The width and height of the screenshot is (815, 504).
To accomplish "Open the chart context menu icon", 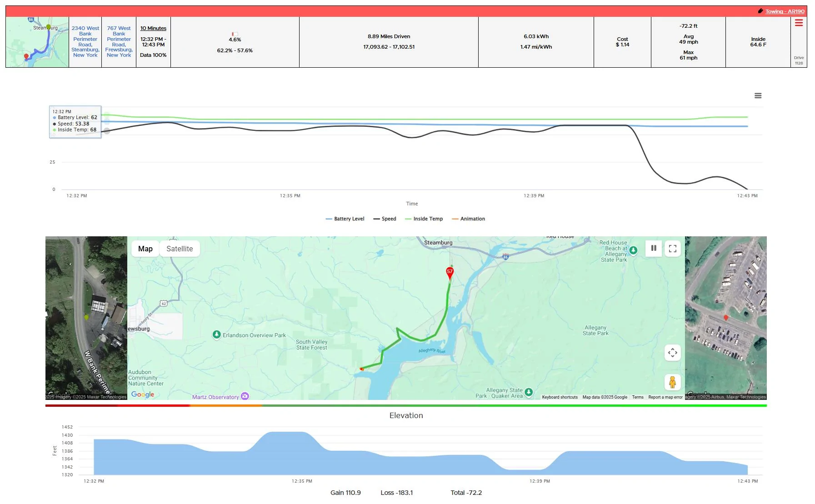I will pos(758,95).
